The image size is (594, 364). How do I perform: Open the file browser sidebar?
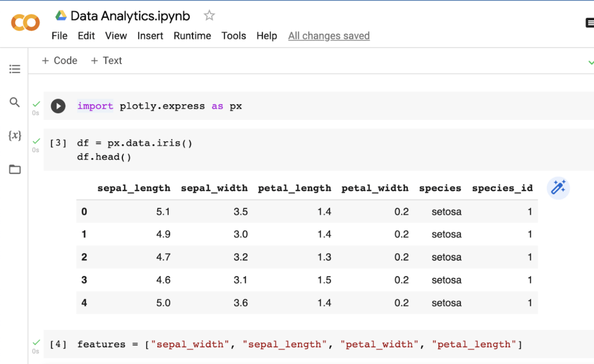pos(15,168)
